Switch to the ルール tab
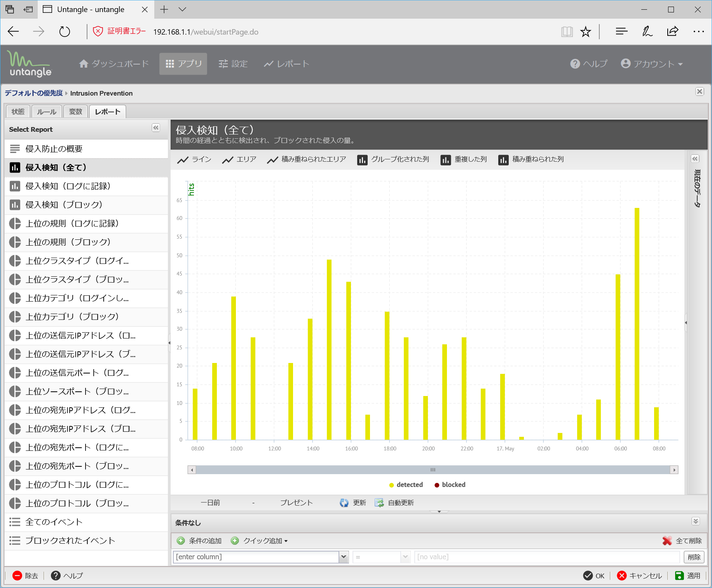 pos(47,112)
